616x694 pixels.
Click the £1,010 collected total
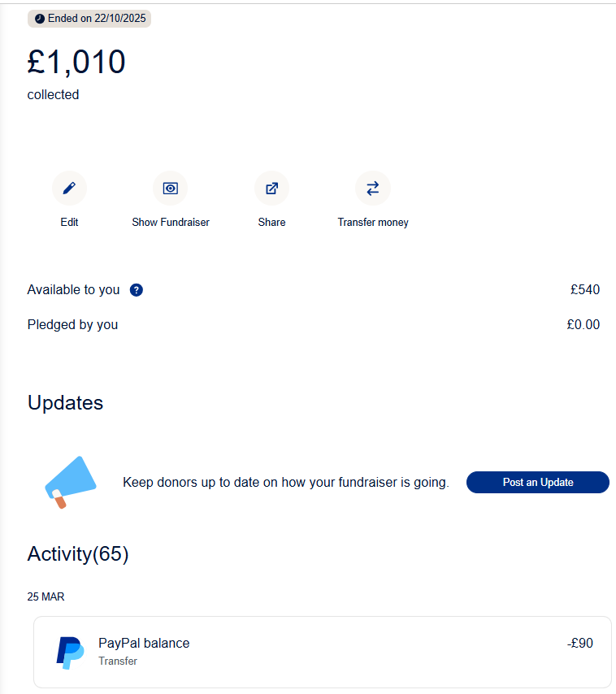tap(76, 63)
